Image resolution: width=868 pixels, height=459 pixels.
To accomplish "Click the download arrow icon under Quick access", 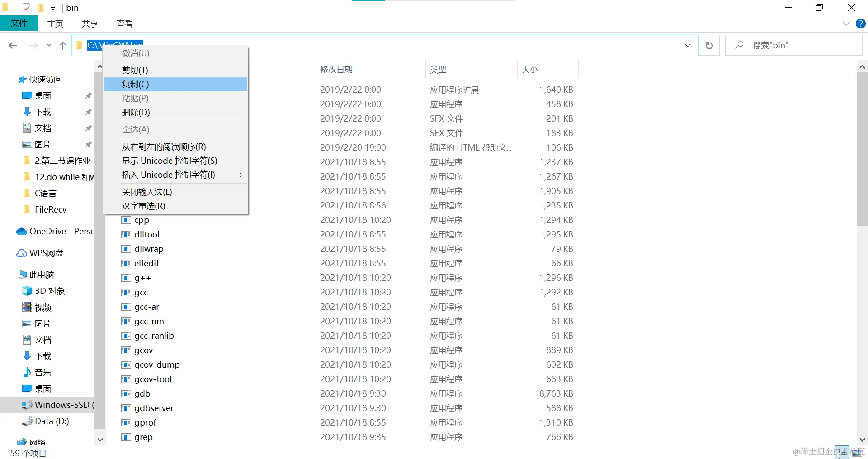I will (27, 112).
